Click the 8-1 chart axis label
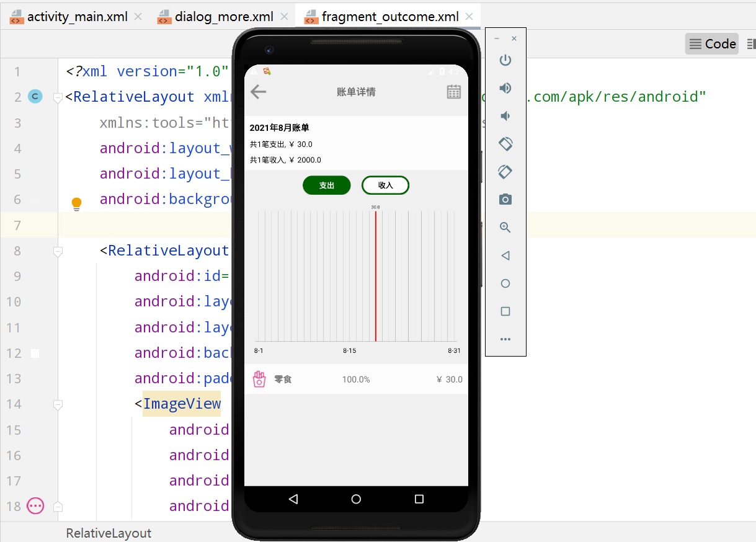The image size is (756, 542). coord(259,351)
